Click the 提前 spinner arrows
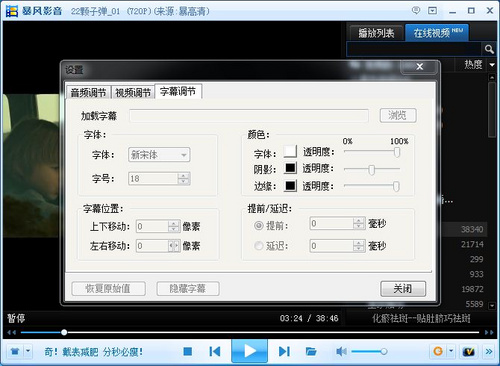 coord(359,223)
